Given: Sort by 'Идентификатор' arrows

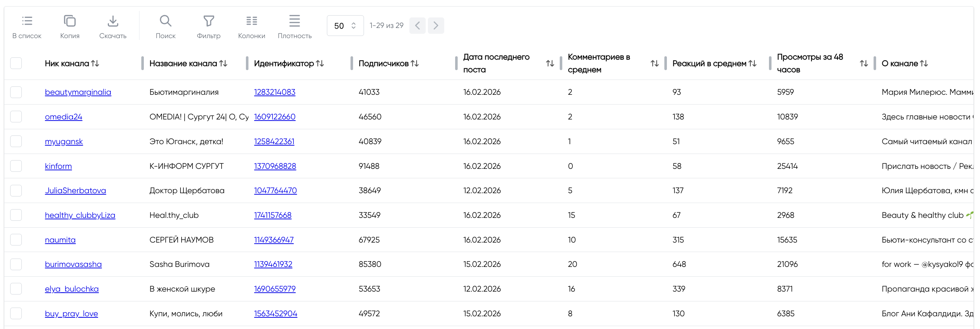Looking at the screenshot, I should pos(320,64).
